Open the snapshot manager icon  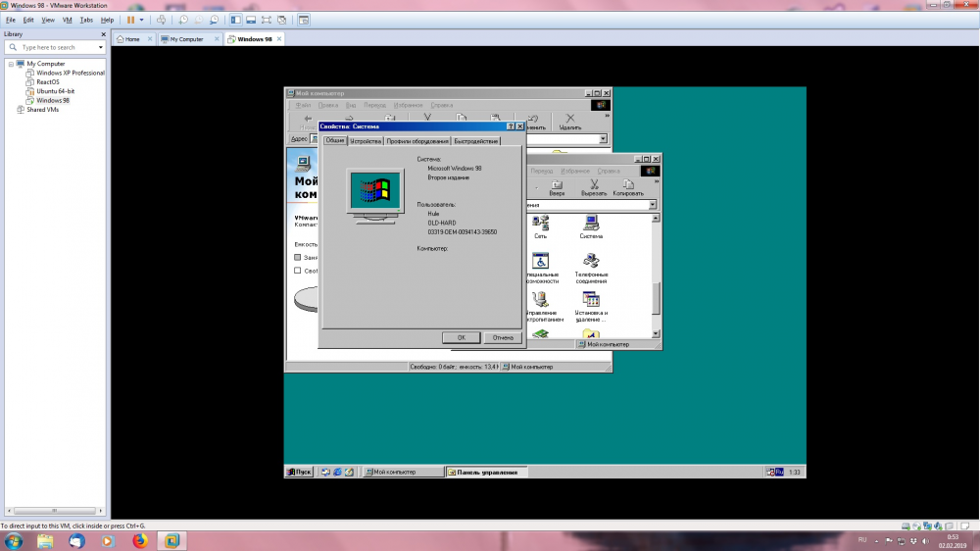click(215, 20)
